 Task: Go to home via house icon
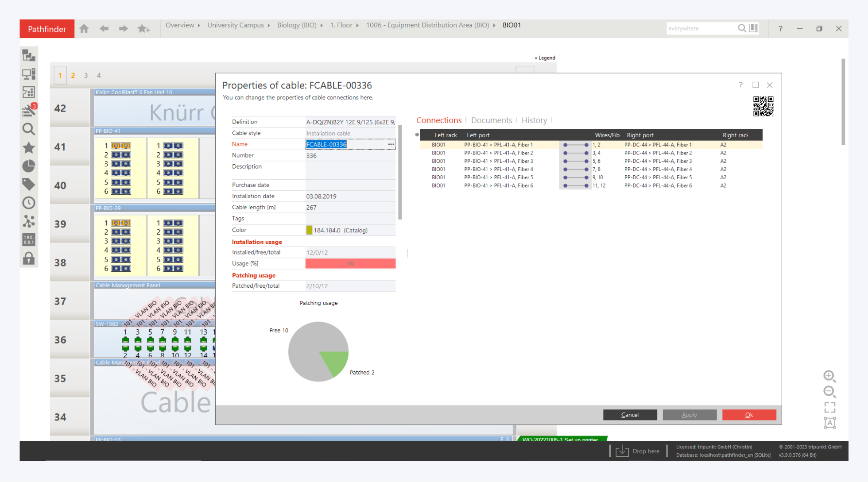point(84,29)
